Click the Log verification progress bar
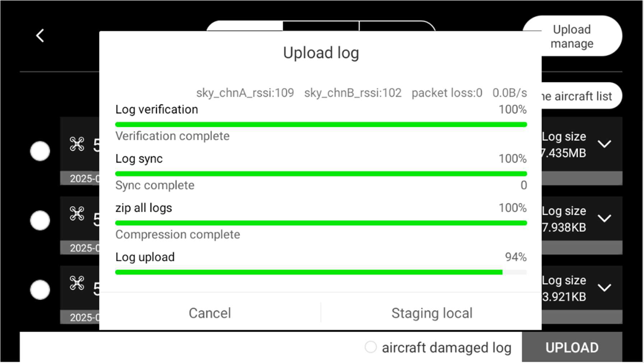 pyautogui.click(x=321, y=124)
